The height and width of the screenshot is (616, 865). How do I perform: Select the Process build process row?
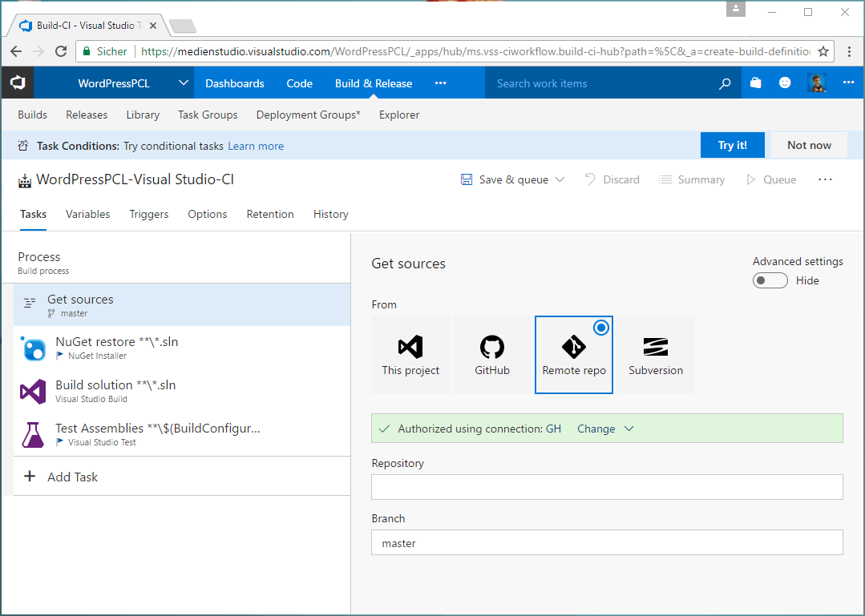pyautogui.click(x=176, y=263)
